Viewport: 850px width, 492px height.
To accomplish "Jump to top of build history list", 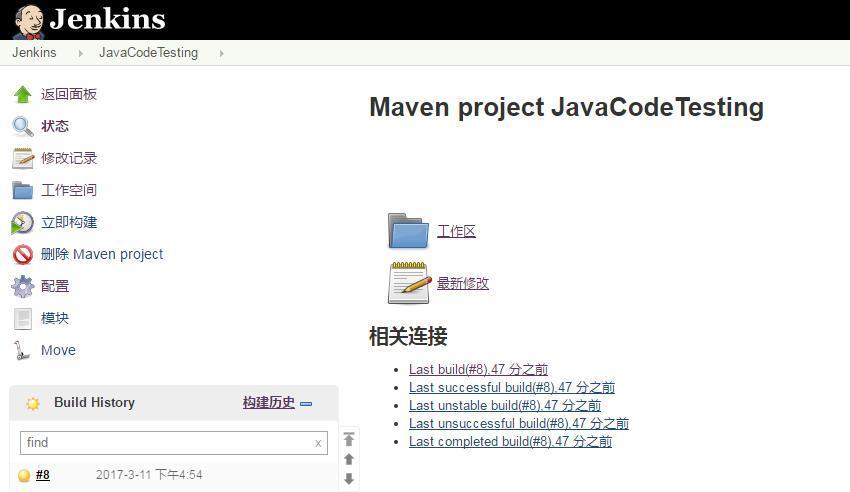I will 349,439.
